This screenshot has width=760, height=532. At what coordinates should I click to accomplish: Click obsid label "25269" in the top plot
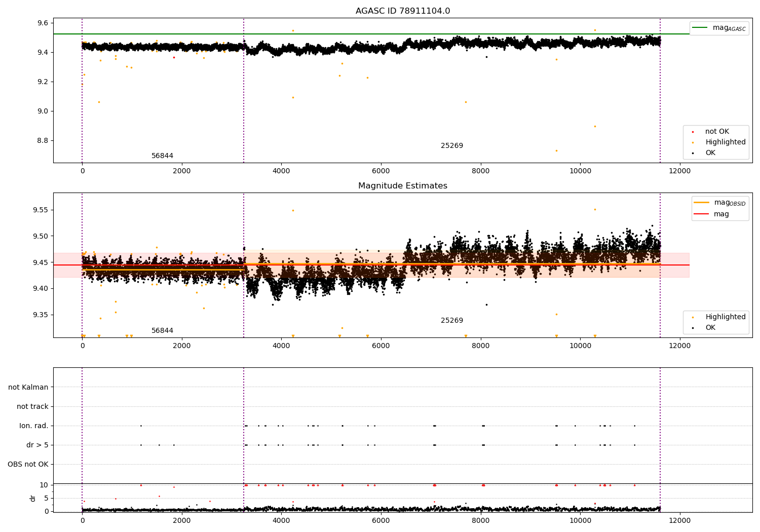point(452,146)
